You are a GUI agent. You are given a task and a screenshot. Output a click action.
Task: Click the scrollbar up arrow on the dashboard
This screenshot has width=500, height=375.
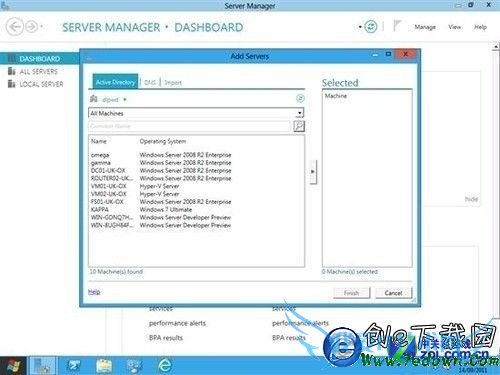(x=496, y=47)
